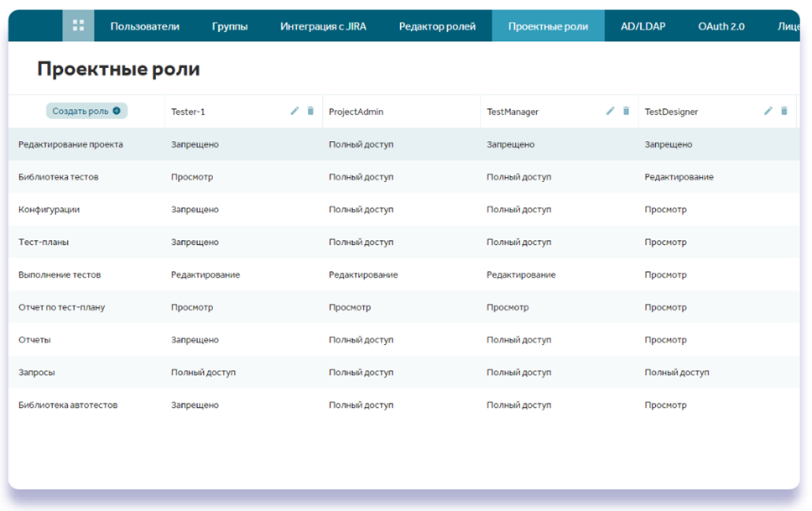Click the Конфигурации row label
812x511 pixels.
49,210
